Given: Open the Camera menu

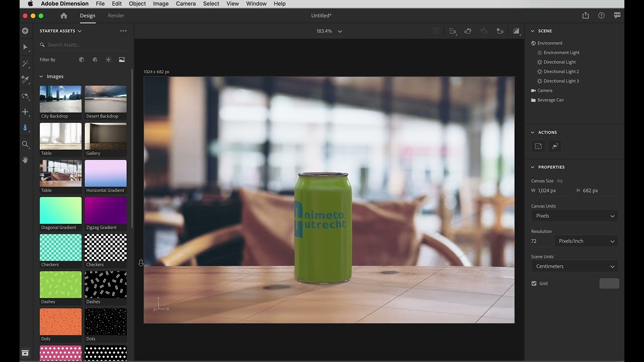Looking at the screenshot, I should [x=186, y=4].
